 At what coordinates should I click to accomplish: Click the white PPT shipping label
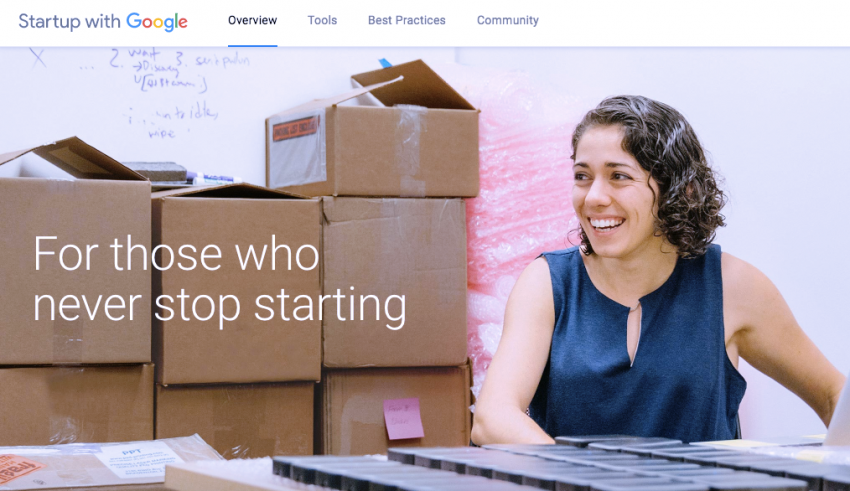click(x=138, y=460)
